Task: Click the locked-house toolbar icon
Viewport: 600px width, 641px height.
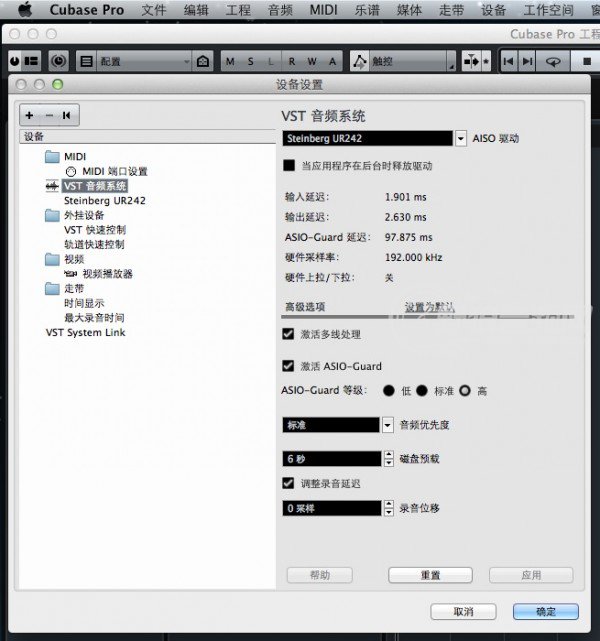Action: tap(203, 61)
